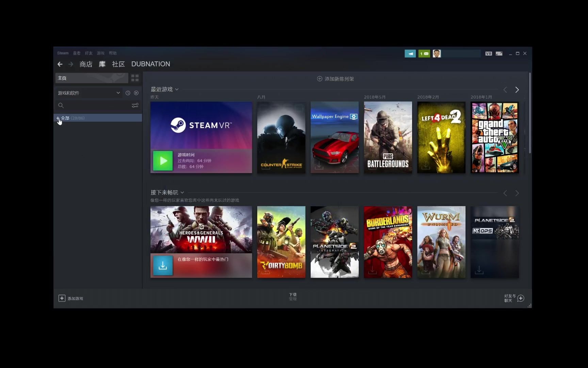Image resolution: width=588 pixels, height=368 pixels.
Task: Select the PUBG Battlegrounds cover
Action: pyautogui.click(x=388, y=137)
